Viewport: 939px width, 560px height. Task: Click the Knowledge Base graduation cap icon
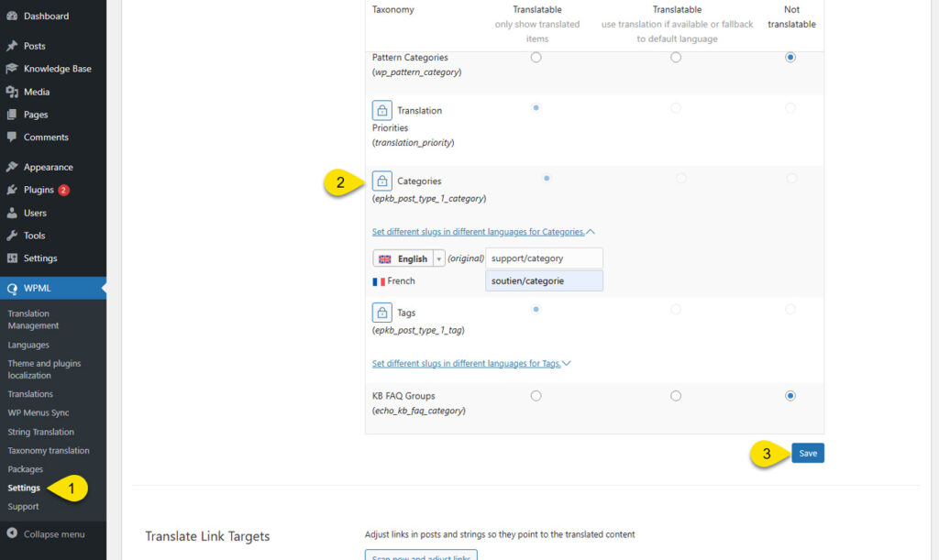(11, 69)
